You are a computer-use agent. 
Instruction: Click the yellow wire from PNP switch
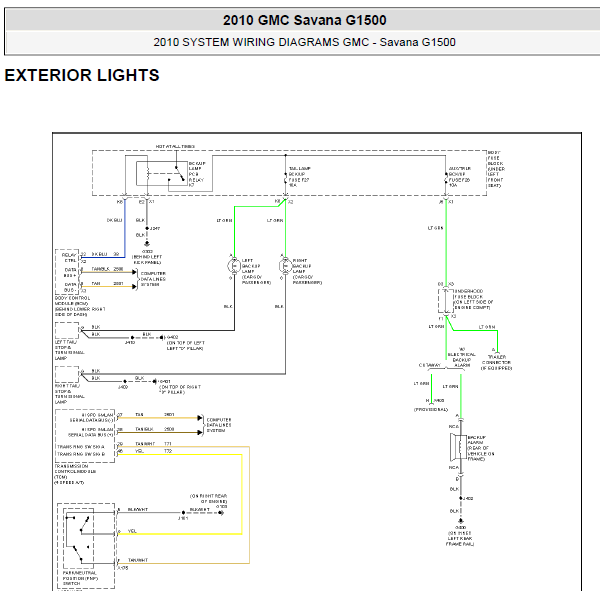coord(180,534)
